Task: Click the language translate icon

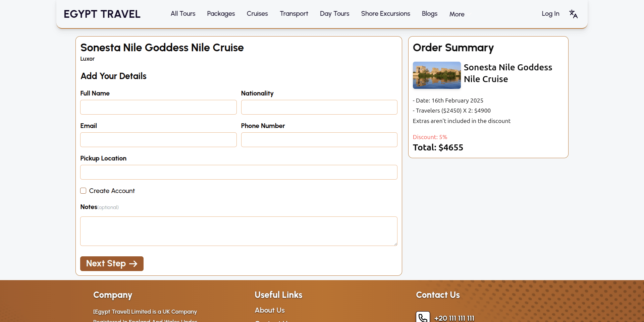Action: [573, 14]
